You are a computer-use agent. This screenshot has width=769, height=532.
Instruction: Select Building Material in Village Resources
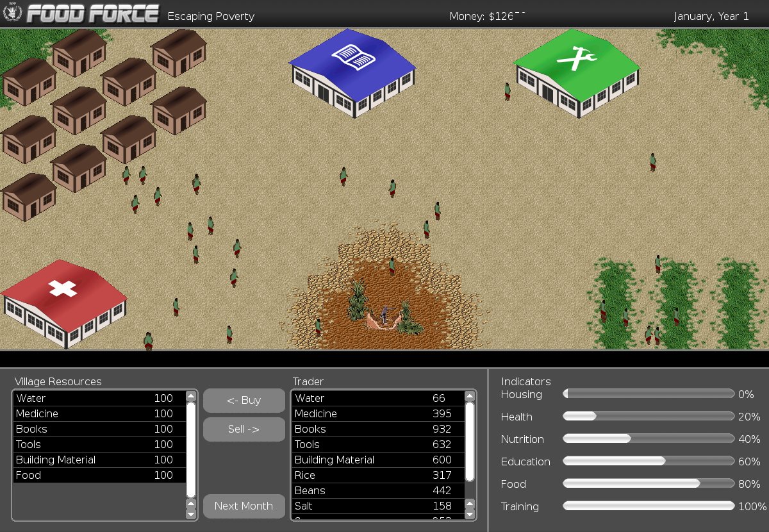[96, 460]
